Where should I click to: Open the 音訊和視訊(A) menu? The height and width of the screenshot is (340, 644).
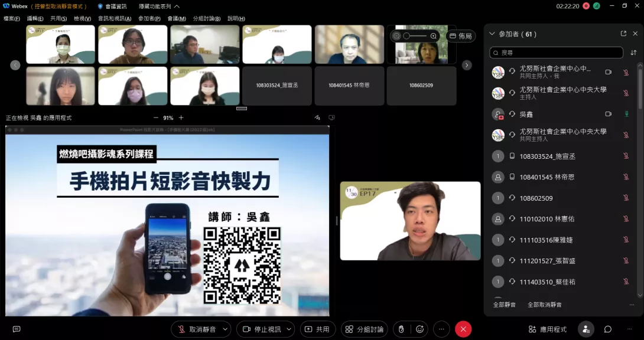(115, 18)
